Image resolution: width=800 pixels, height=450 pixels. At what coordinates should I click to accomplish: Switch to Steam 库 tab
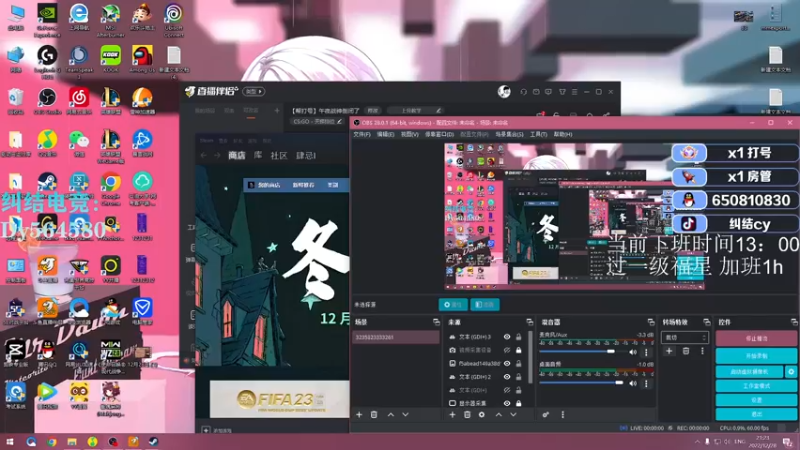click(258, 155)
